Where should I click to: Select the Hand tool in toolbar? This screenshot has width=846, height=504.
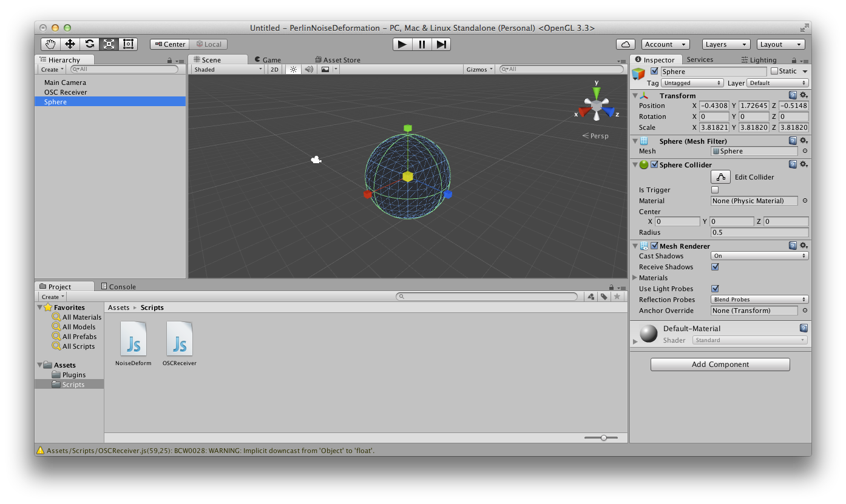(51, 44)
